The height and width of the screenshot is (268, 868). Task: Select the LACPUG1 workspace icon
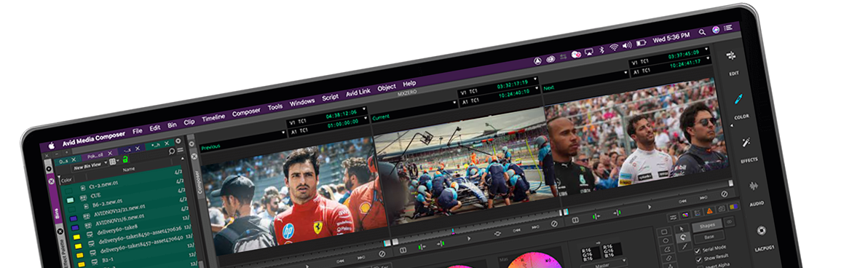click(x=761, y=230)
